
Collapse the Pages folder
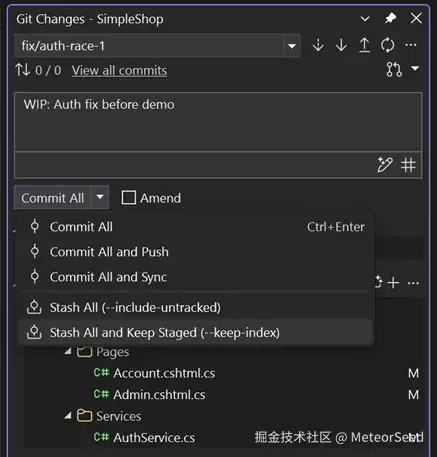click(x=68, y=351)
